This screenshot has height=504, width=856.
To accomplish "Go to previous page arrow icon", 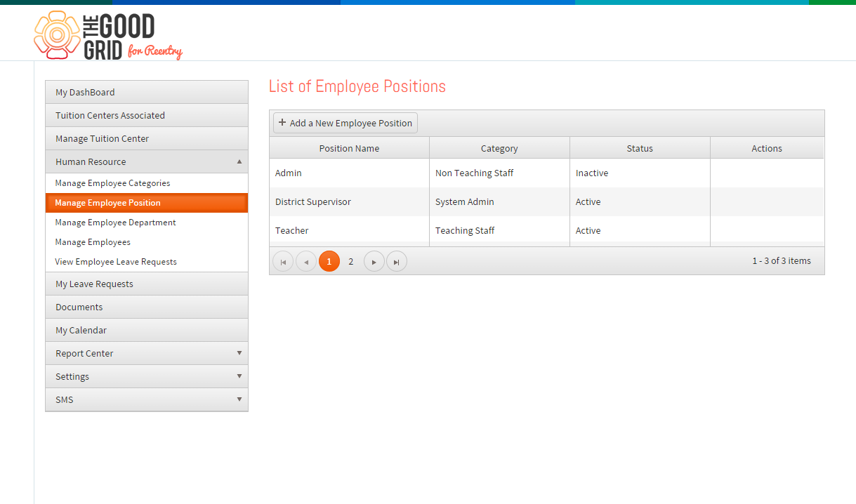I will 306,262.
